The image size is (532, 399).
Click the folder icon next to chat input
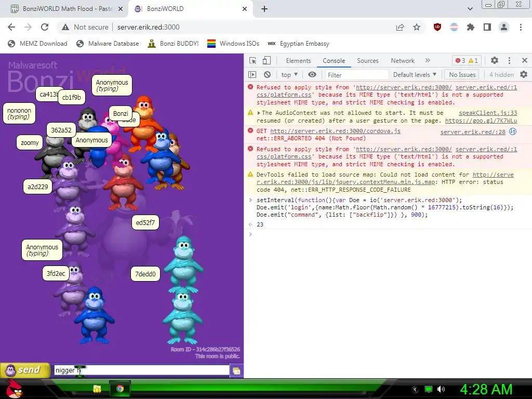(x=236, y=370)
